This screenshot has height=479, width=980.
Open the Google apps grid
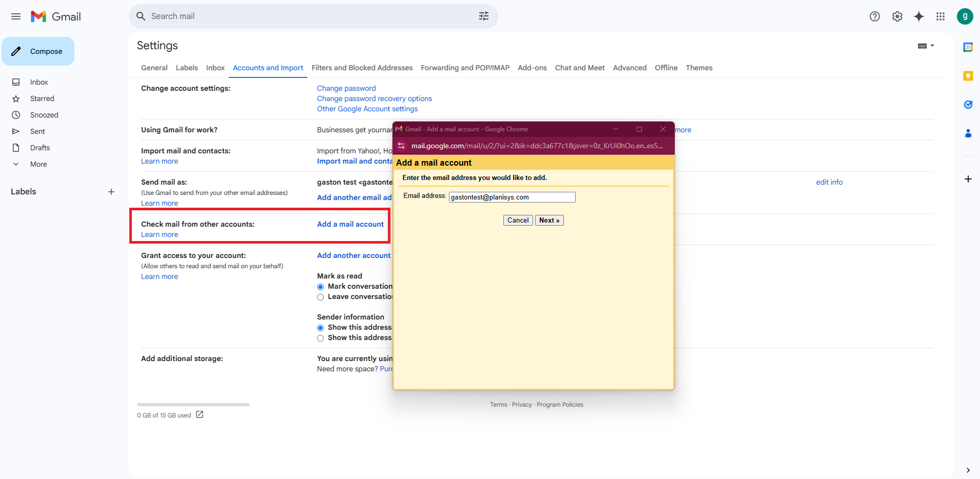(940, 16)
